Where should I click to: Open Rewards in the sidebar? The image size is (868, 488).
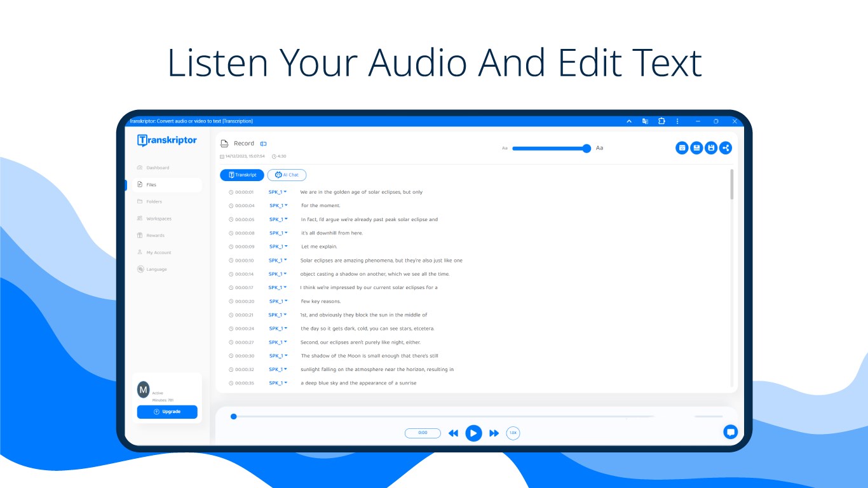151,235
